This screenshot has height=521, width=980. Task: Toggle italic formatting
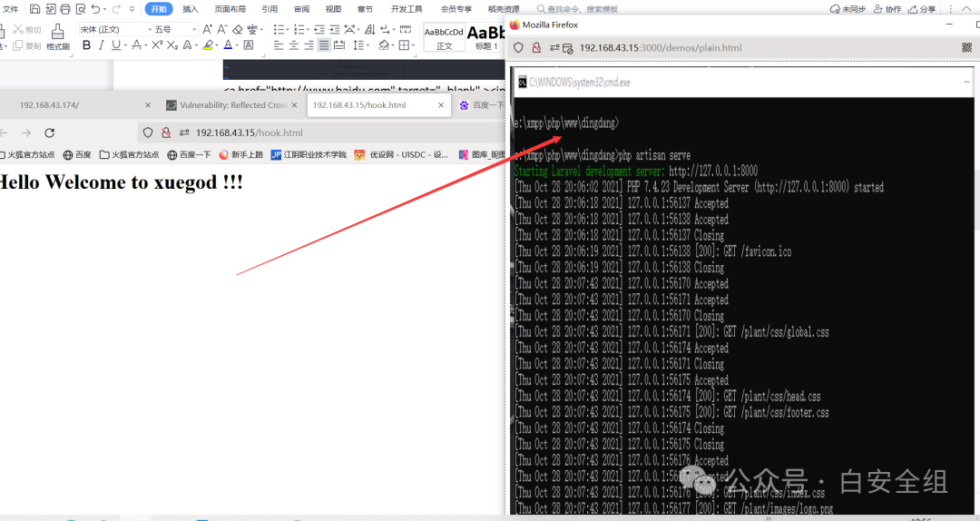pyautogui.click(x=102, y=45)
